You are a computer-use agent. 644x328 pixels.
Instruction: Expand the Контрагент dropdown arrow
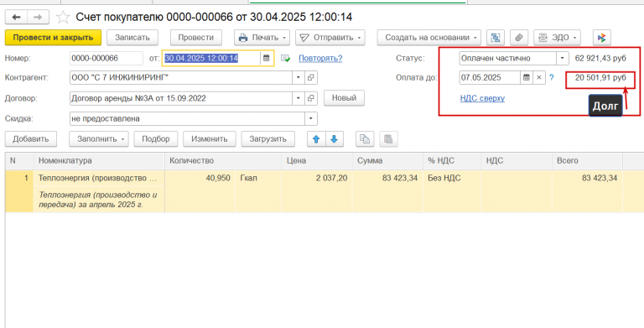pos(299,78)
